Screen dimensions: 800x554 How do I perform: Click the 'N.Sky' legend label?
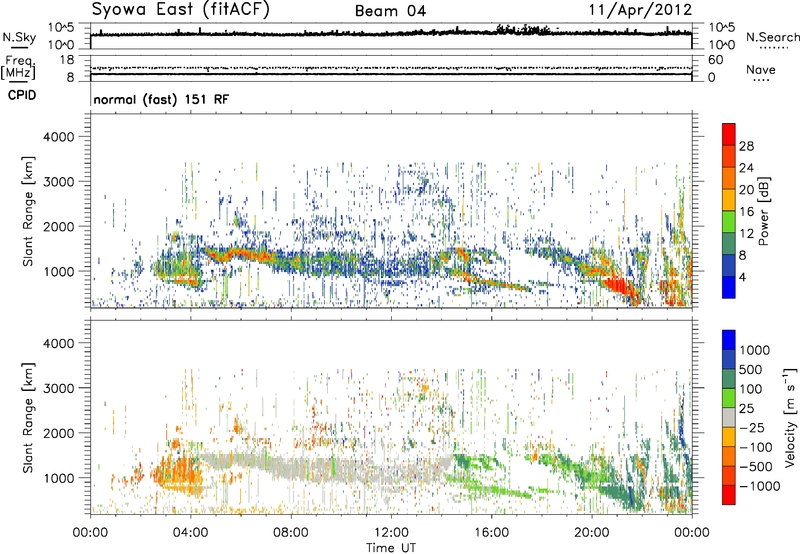coord(19,38)
